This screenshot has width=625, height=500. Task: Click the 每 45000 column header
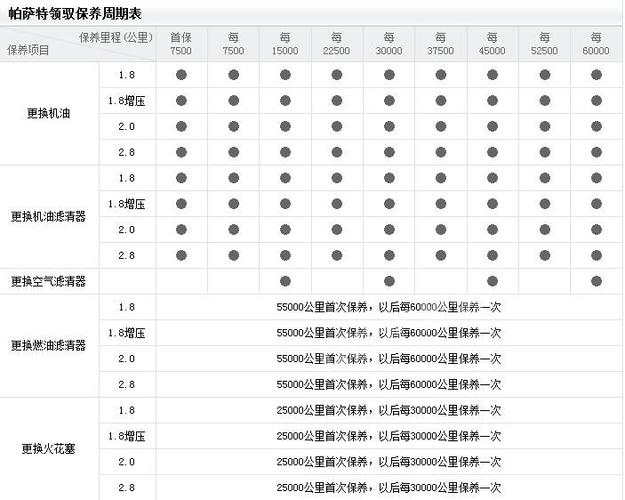pos(492,44)
